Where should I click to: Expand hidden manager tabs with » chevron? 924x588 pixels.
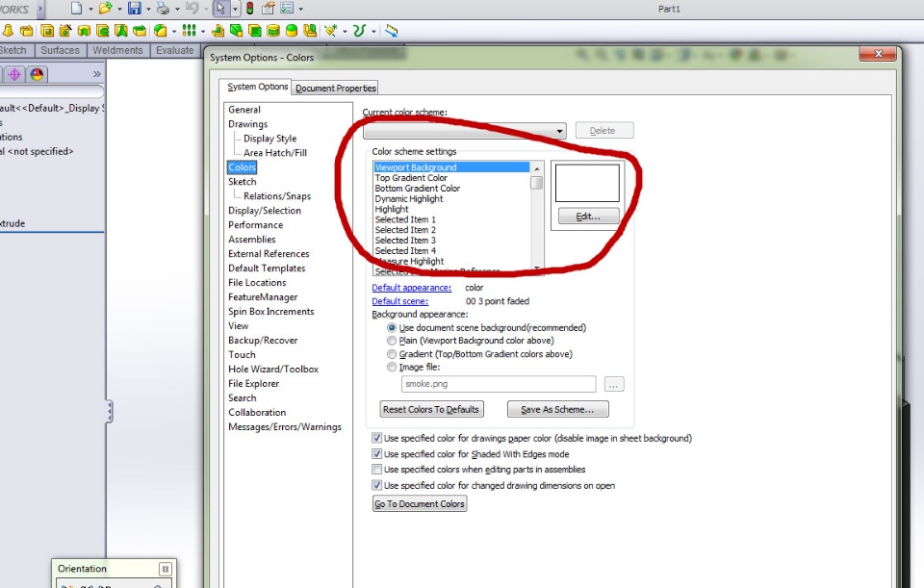tap(96, 74)
